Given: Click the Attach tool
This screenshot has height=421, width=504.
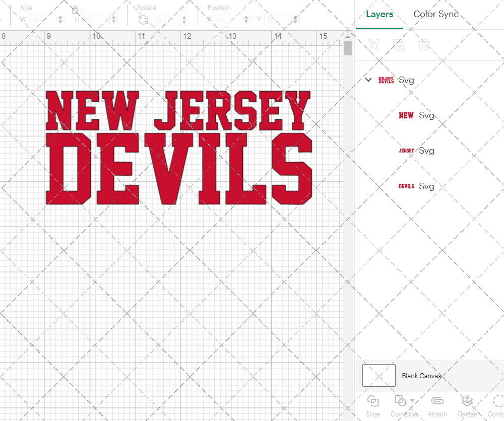Looking at the screenshot, I should tap(437, 406).
